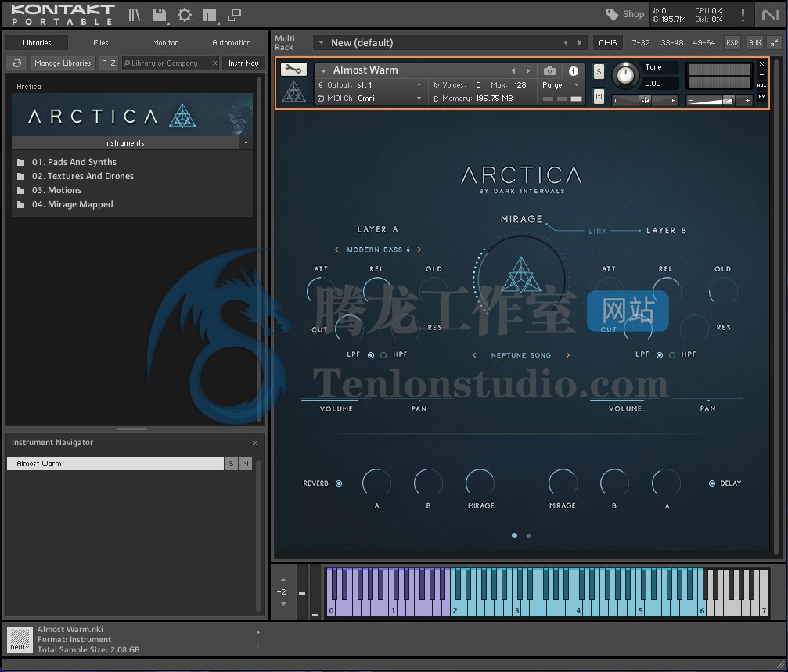Toggle the Reverb on switch
788x672 pixels.
click(339, 483)
